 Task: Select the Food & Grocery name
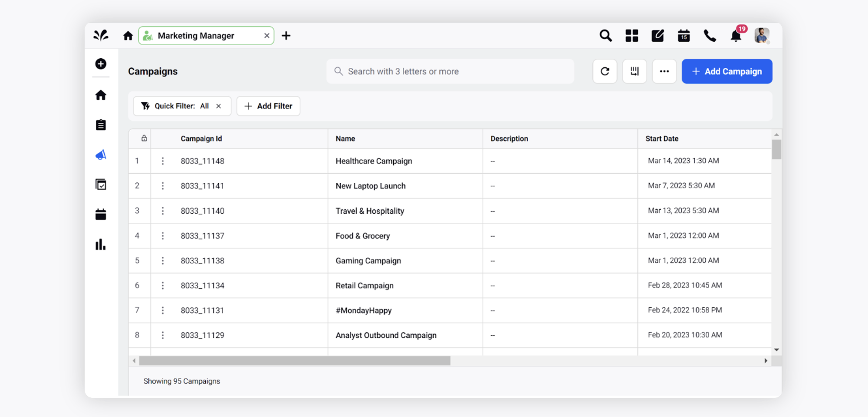click(363, 236)
